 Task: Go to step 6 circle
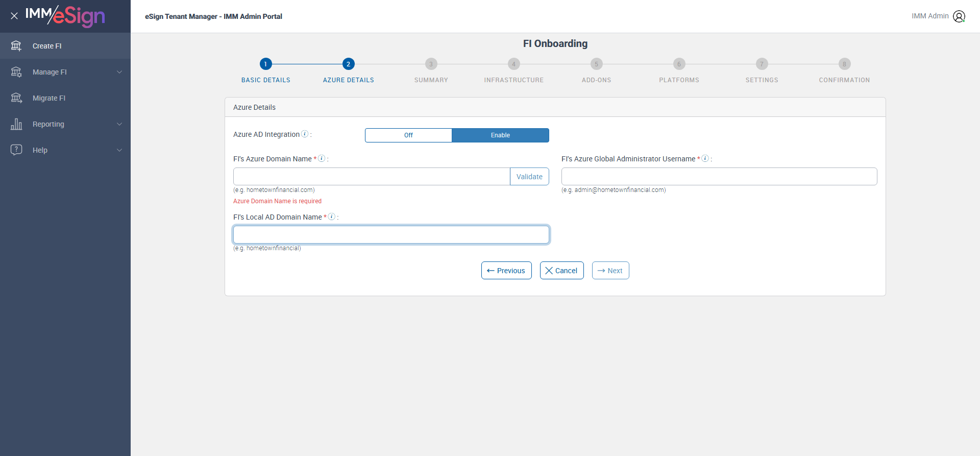(679, 64)
